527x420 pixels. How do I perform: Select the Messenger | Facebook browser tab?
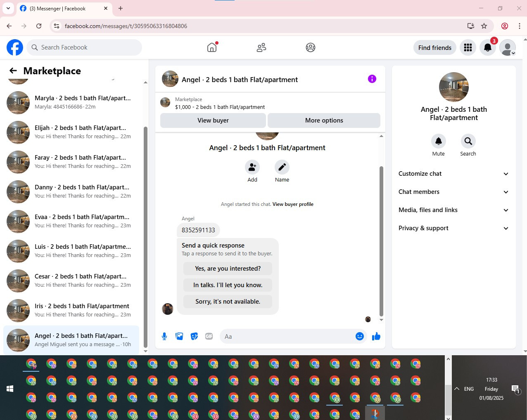click(64, 8)
